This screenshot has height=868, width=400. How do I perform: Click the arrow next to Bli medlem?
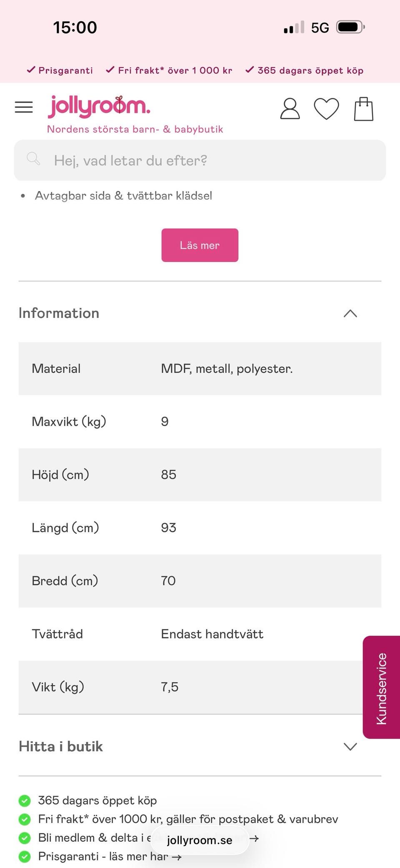(254, 838)
